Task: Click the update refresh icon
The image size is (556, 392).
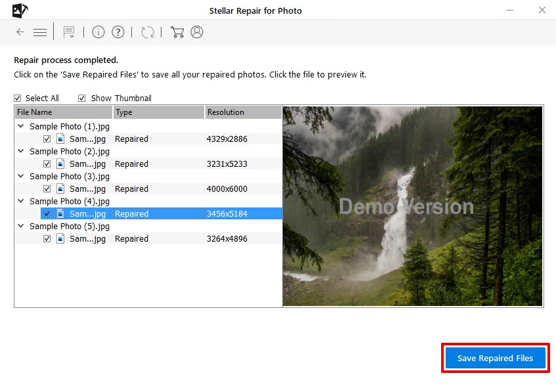Action: pos(148,32)
